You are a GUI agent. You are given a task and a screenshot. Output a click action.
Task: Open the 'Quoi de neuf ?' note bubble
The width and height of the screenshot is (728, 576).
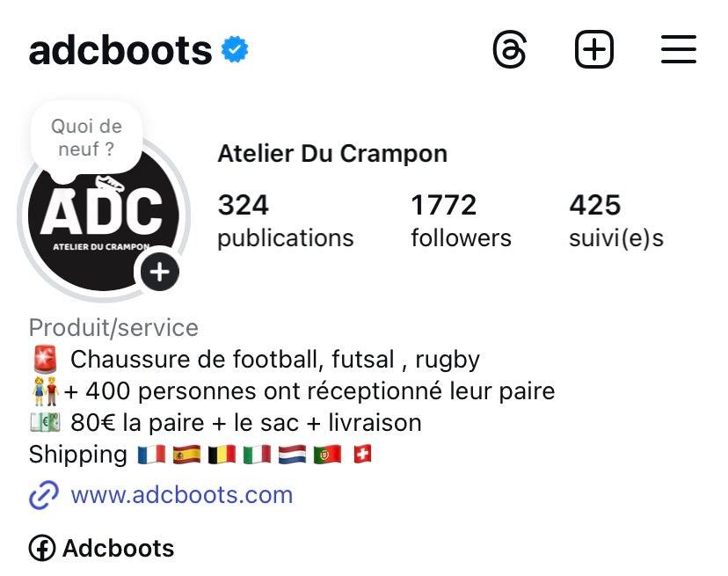(x=86, y=139)
